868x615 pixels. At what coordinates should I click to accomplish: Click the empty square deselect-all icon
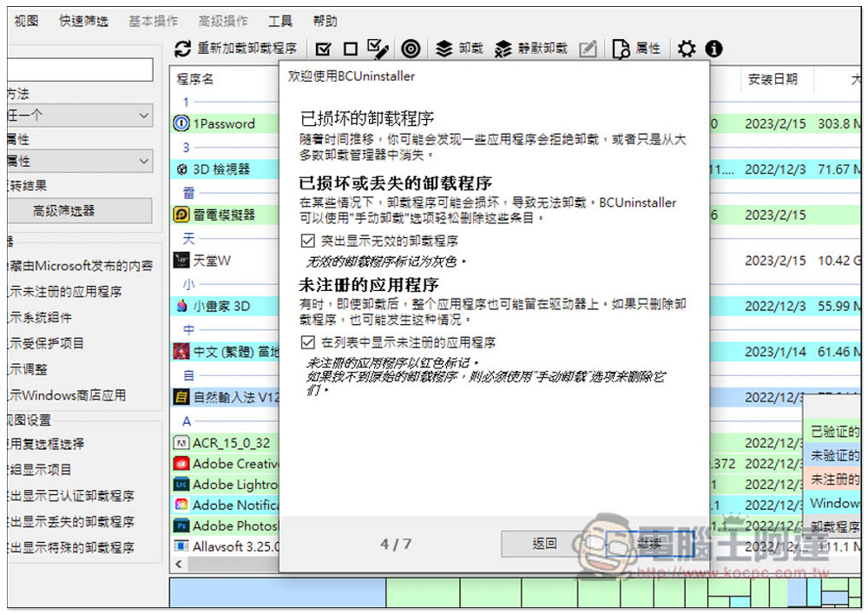[351, 50]
